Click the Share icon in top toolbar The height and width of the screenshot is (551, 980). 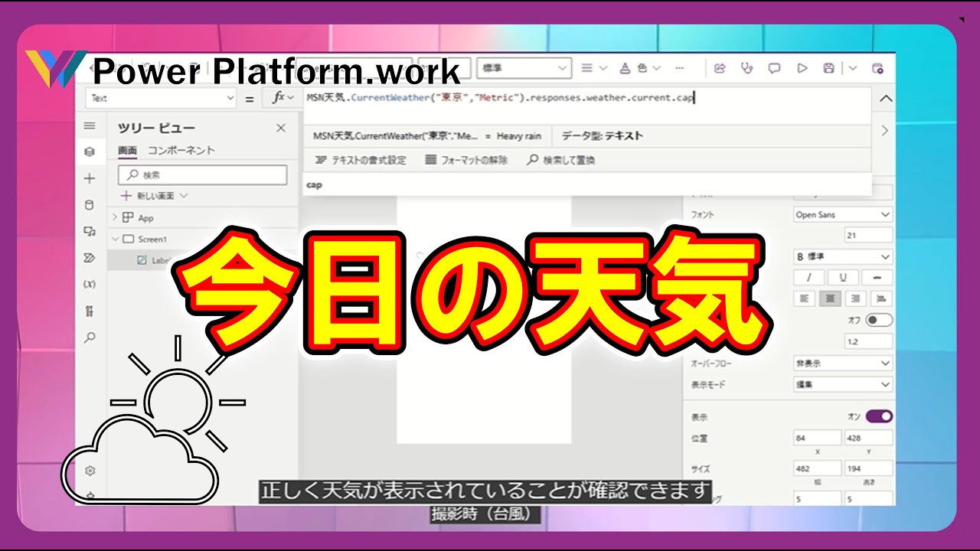pyautogui.click(x=720, y=68)
